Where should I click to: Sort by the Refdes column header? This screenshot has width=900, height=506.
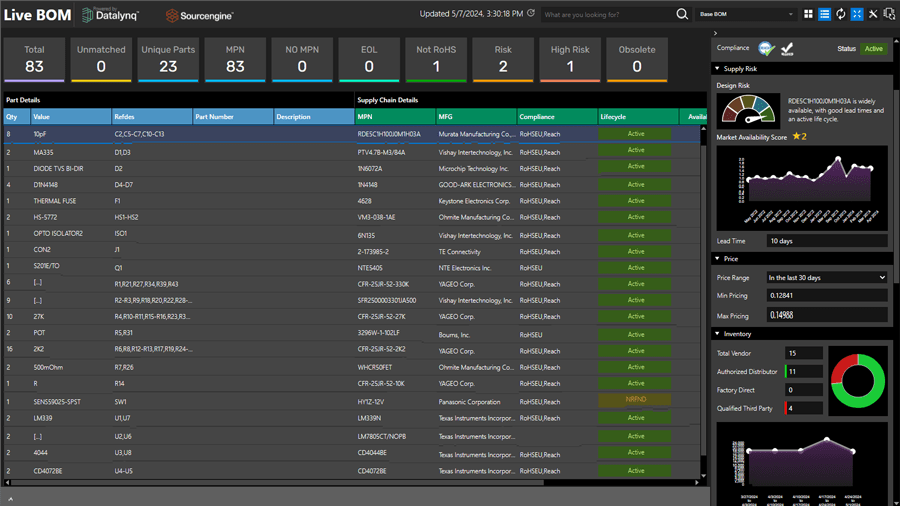[x=152, y=116]
